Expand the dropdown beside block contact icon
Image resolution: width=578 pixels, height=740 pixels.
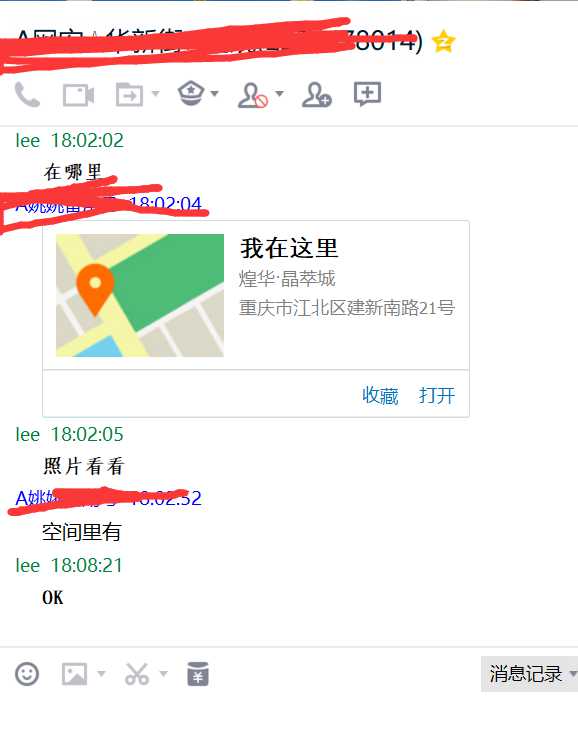[279, 93]
